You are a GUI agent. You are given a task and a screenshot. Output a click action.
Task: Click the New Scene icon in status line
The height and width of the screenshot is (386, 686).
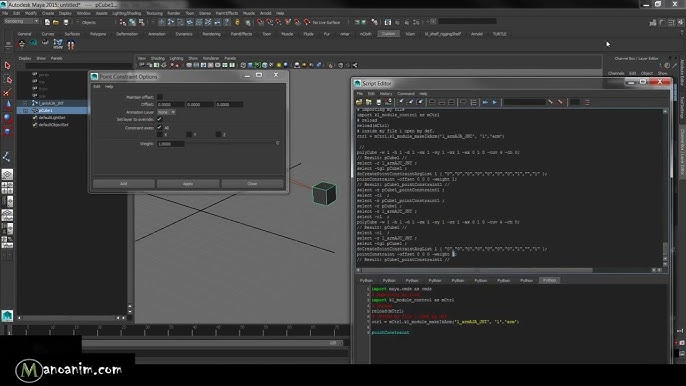[47, 22]
